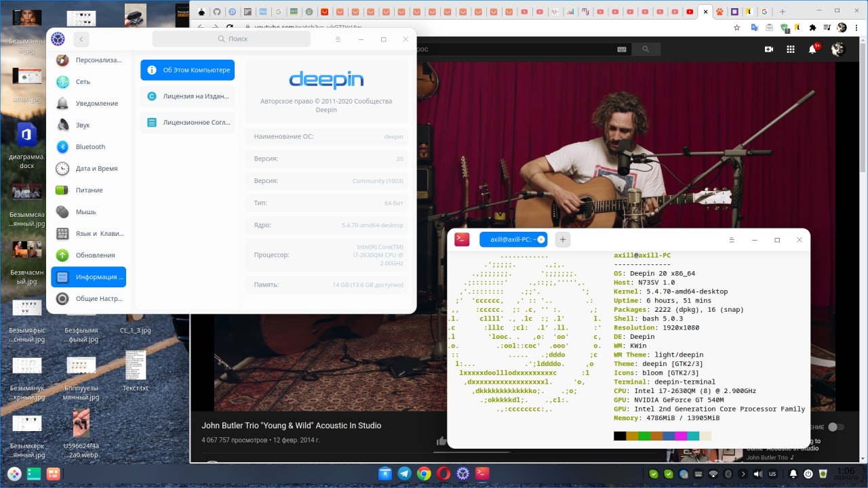Open Персонализация in settings sidebar
868x488 pixels.
(89, 60)
